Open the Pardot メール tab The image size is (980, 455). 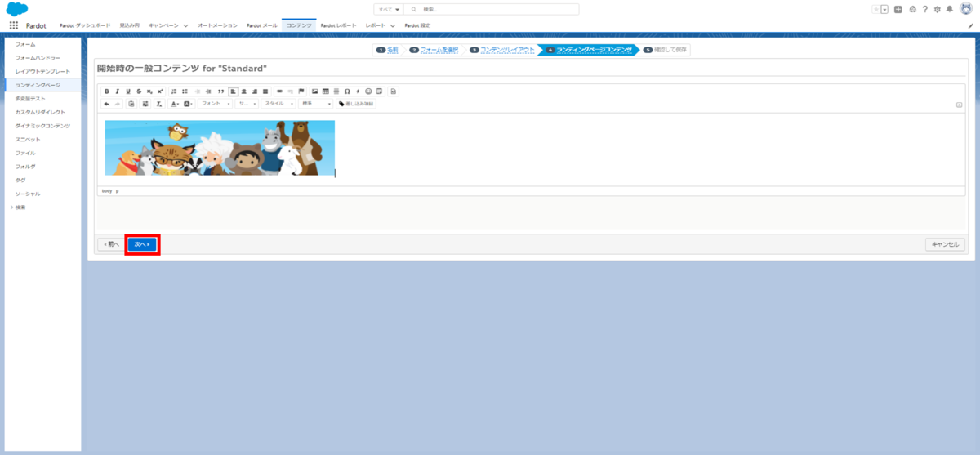(261, 25)
